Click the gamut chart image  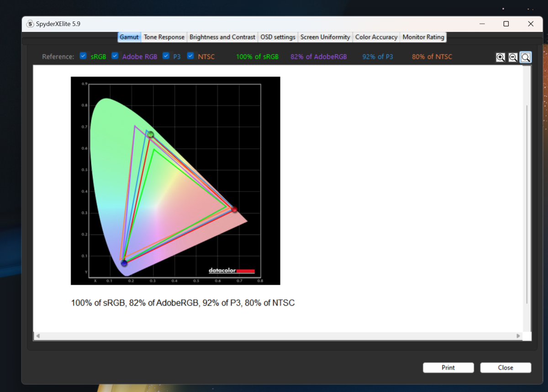pyautogui.click(x=175, y=181)
